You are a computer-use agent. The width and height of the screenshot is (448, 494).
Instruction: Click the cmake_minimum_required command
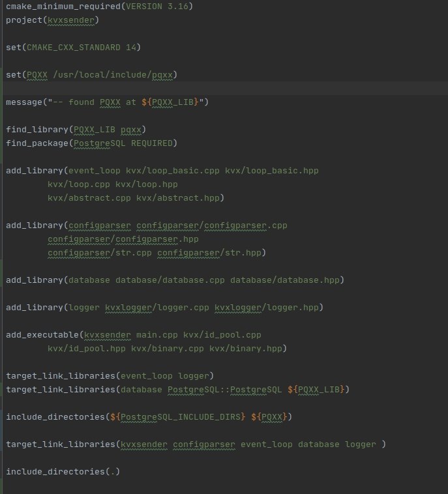tap(63, 7)
